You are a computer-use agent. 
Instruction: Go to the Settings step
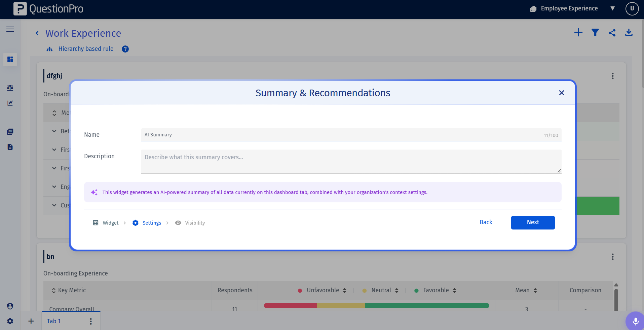147,223
